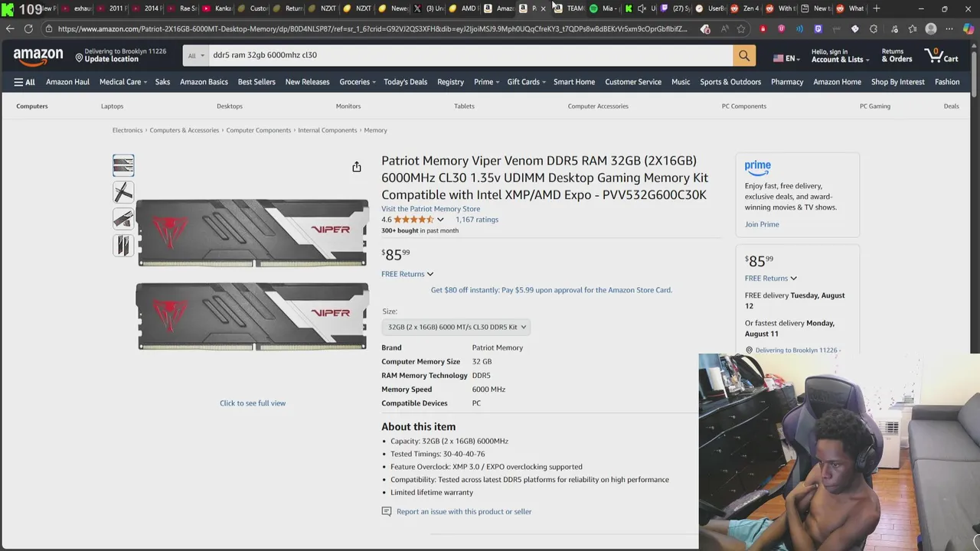
Task: Open the browser profile avatar icon
Action: (x=931, y=29)
